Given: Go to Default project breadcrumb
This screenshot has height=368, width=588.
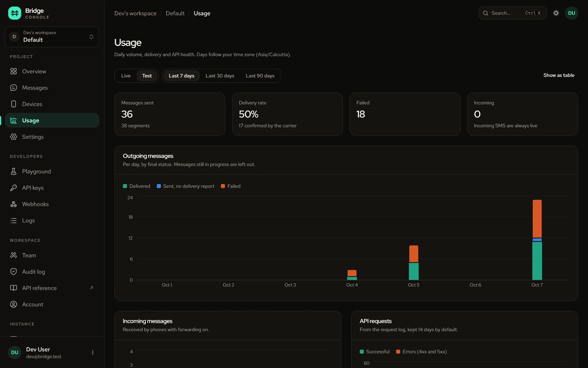Looking at the screenshot, I should [x=175, y=13].
